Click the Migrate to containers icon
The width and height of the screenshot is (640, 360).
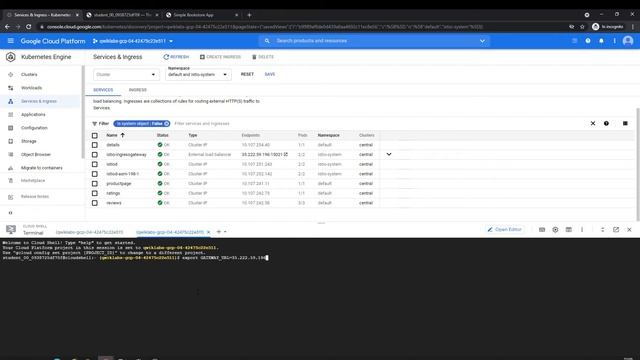point(11,168)
